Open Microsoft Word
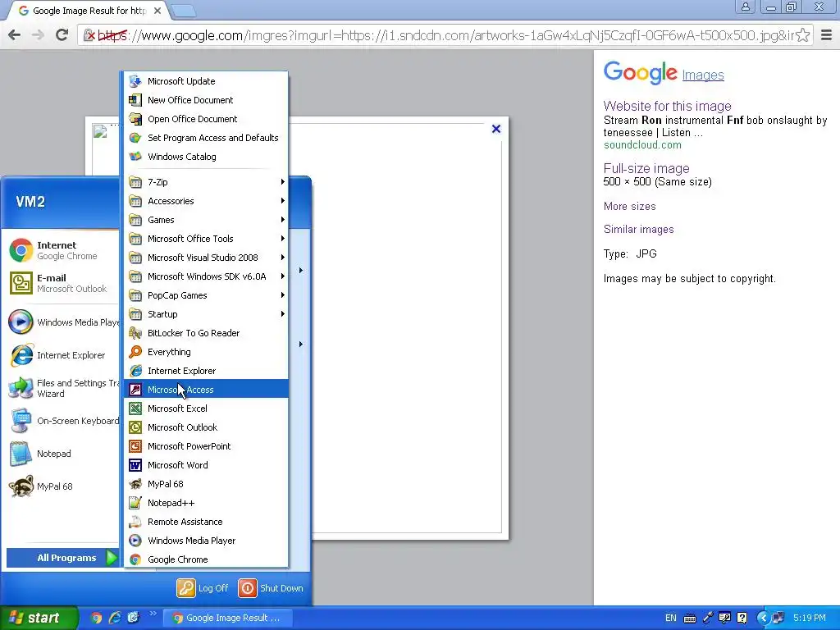This screenshot has height=630, width=840. 206,465
